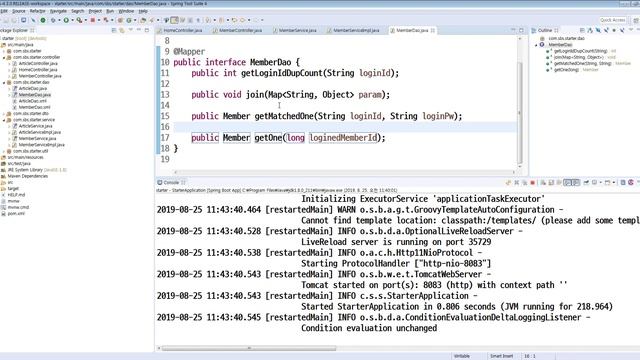Toggle Hide Non-Public Members in the Outline view
Image resolution: width=640 pixels, height=360 pixels.
(x=614, y=30)
